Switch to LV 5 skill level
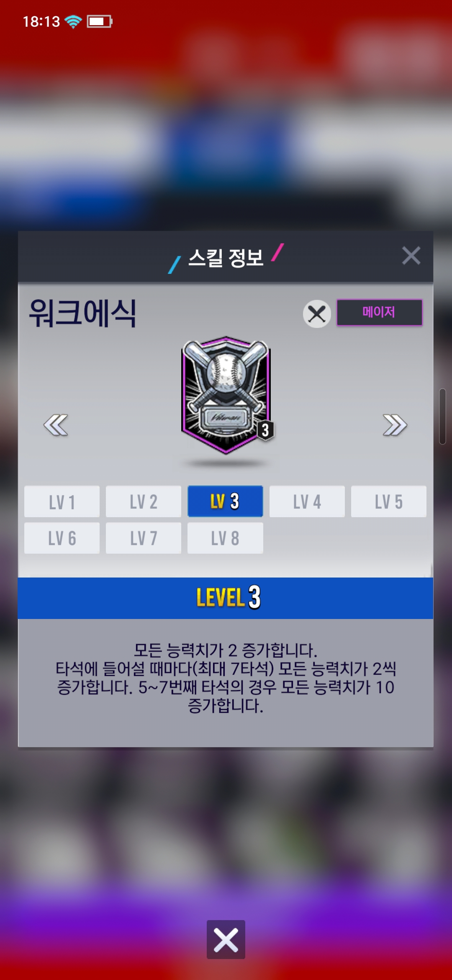This screenshot has height=980, width=452. click(389, 501)
